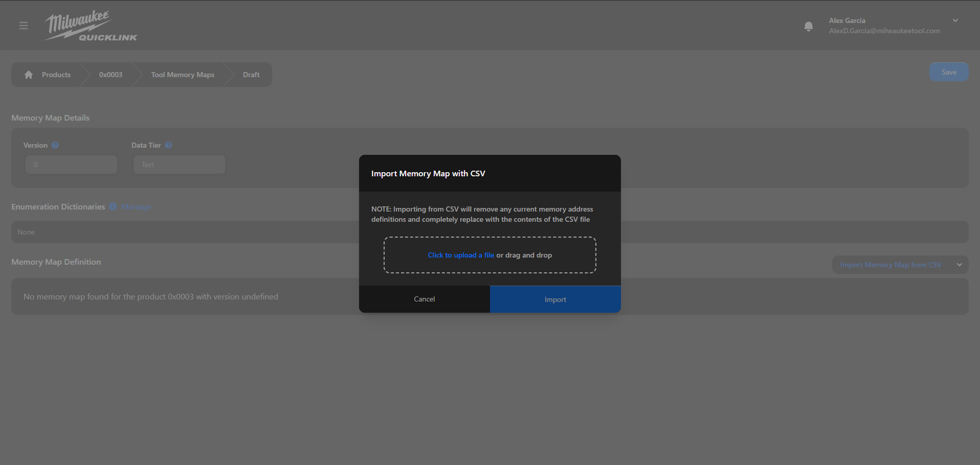
Task: Open the notifications bell
Action: (x=809, y=26)
